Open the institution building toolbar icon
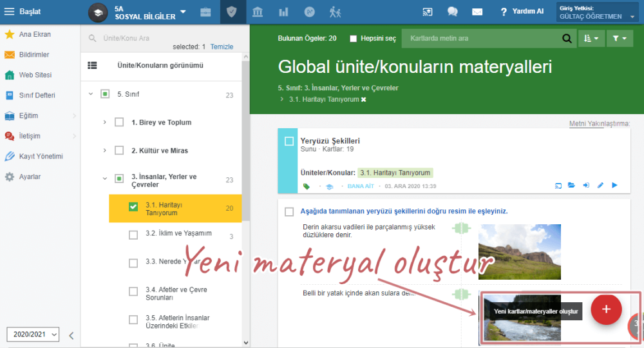 (x=258, y=12)
